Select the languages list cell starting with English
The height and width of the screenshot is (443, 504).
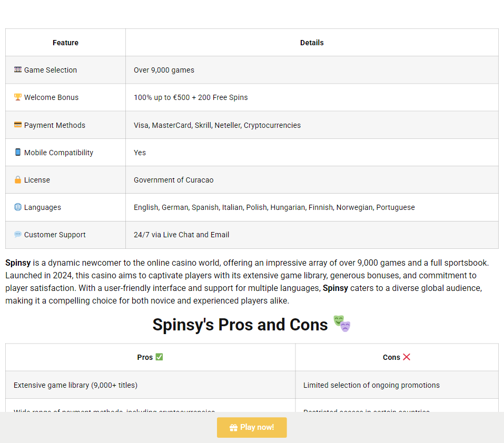point(312,207)
